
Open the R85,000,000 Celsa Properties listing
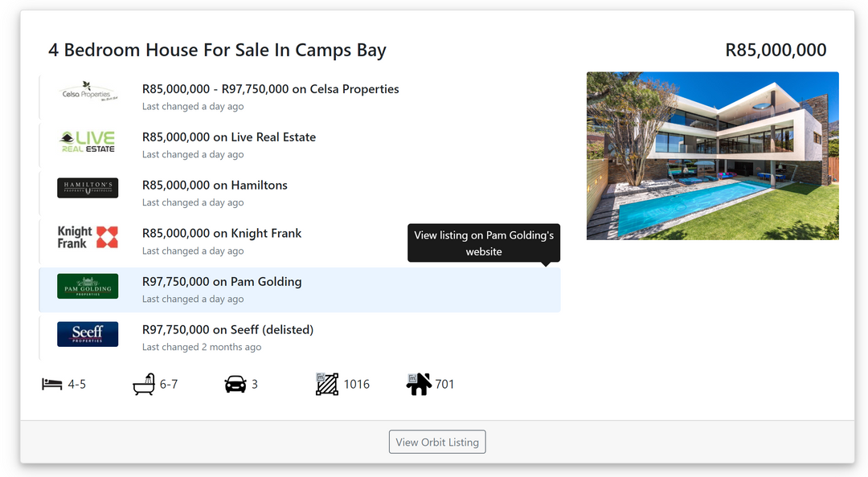270,89
